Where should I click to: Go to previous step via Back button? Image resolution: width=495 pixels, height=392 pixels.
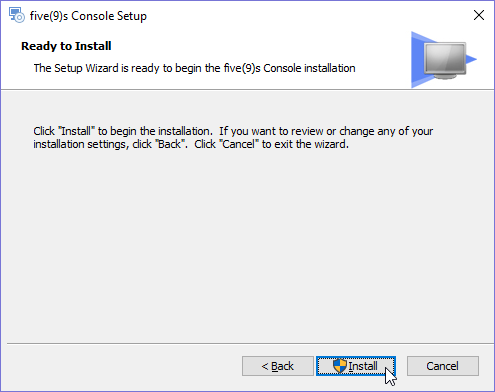pyautogui.click(x=278, y=366)
